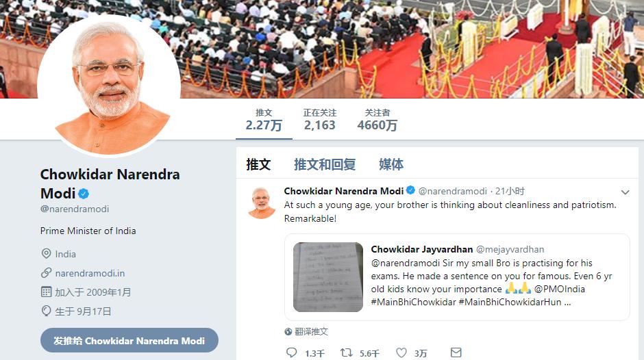
Task: Send tweet via envelope message icon
Action: point(456,352)
